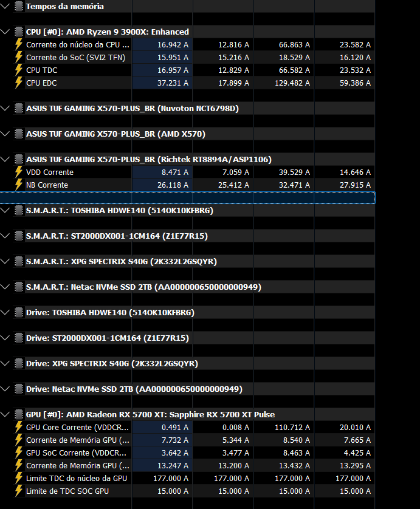Click CPU TDC minimum value 12.829 A
Image resolution: width=420 pixels, height=509 pixels.
(x=233, y=70)
